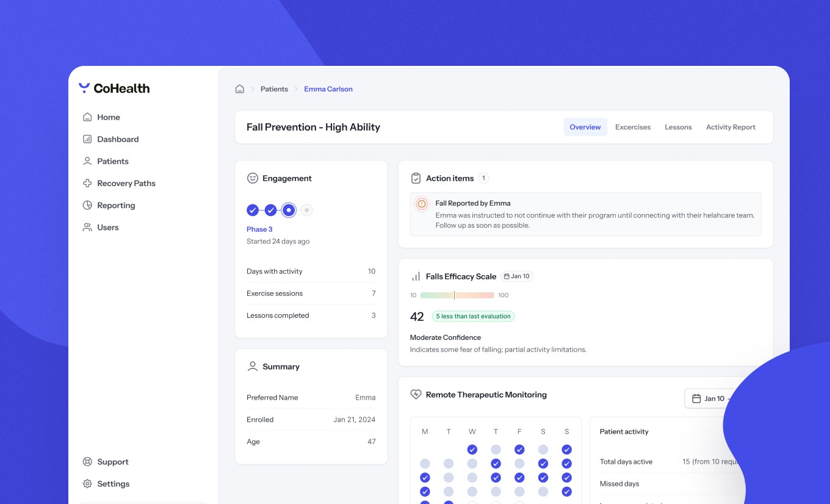Image resolution: width=830 pixels, height=504 pixels.
Task: Toggle Thursday's check in the second calendar week
Action: [x=496, y=464]
